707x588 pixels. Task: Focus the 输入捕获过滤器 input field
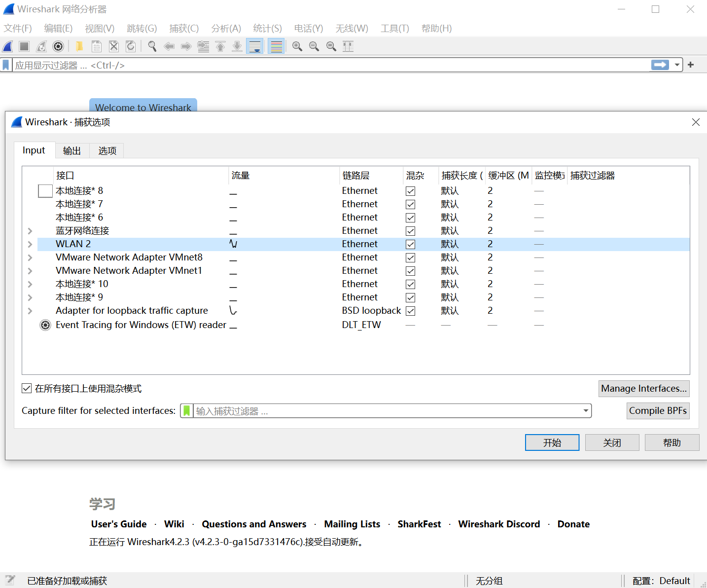point(387,411)
